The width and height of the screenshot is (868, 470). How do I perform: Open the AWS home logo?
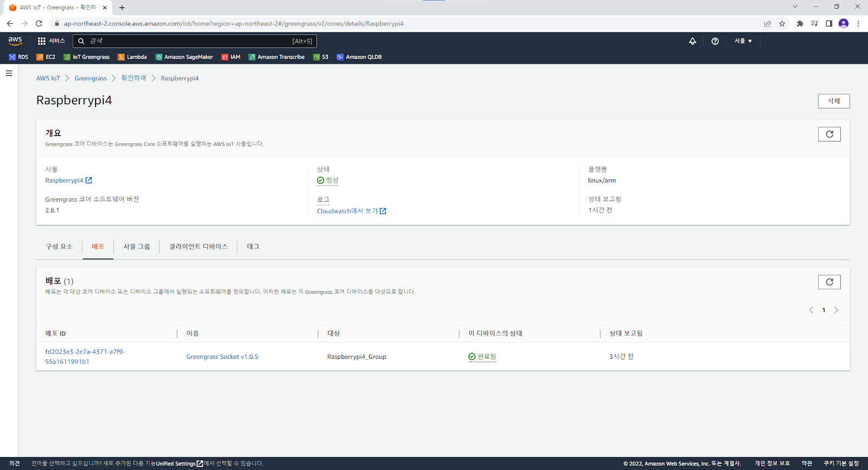coord(15,41)
